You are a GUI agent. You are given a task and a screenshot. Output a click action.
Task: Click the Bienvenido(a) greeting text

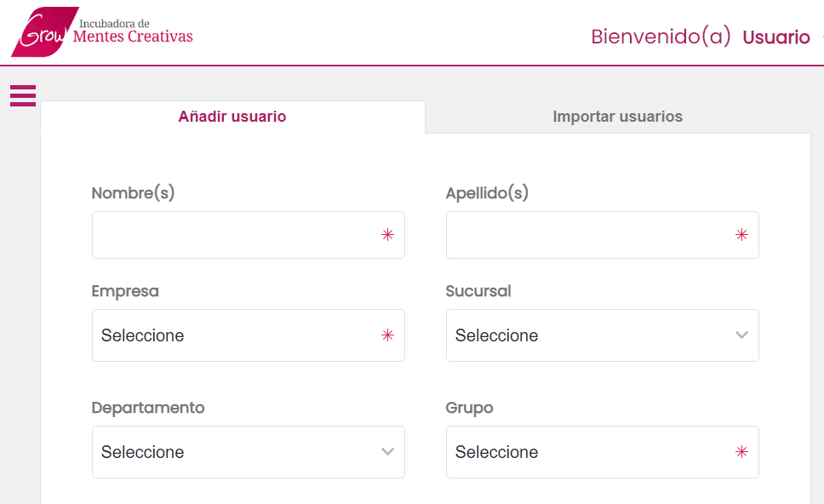point(661,37)
